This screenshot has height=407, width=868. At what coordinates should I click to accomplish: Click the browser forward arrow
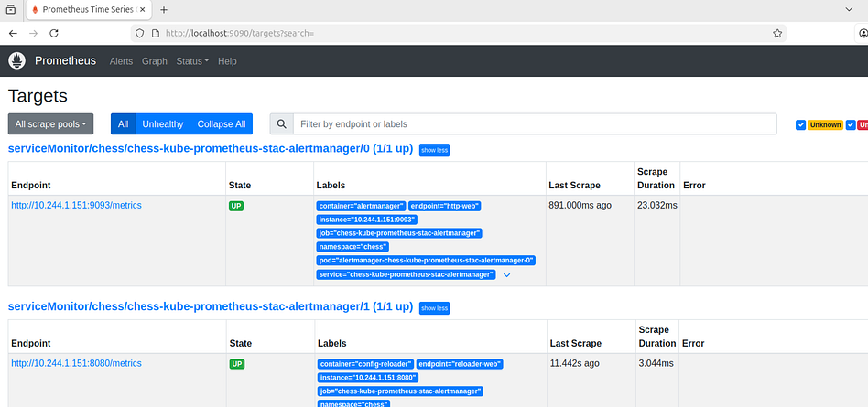click(33, 33)
